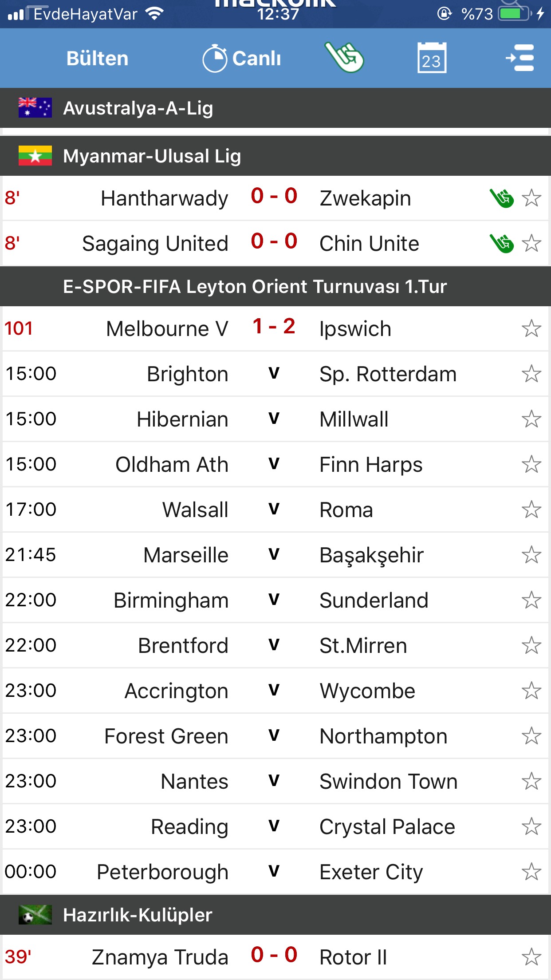
Task: Expand the Avustralya-A-Lig section
Action: (275, 108)
